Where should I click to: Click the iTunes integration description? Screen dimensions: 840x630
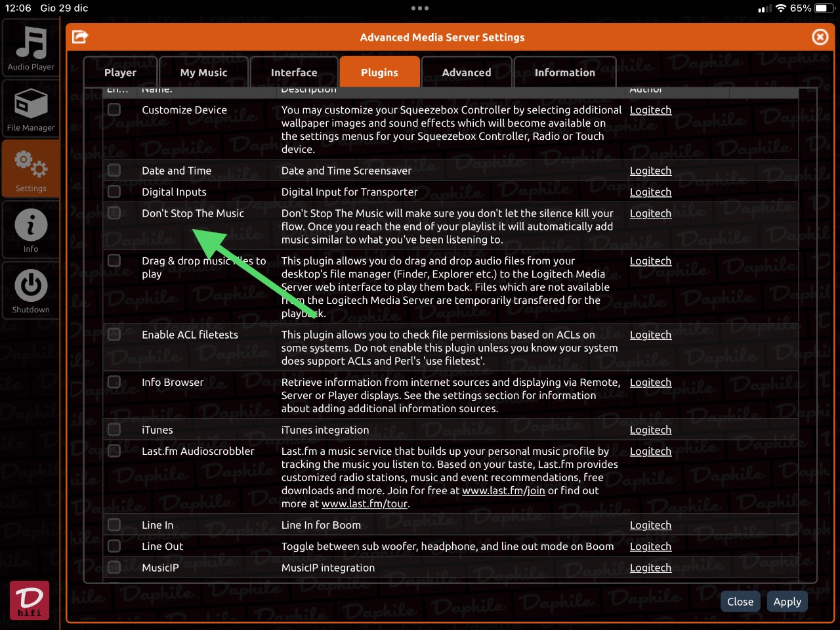tap(325, 430)
